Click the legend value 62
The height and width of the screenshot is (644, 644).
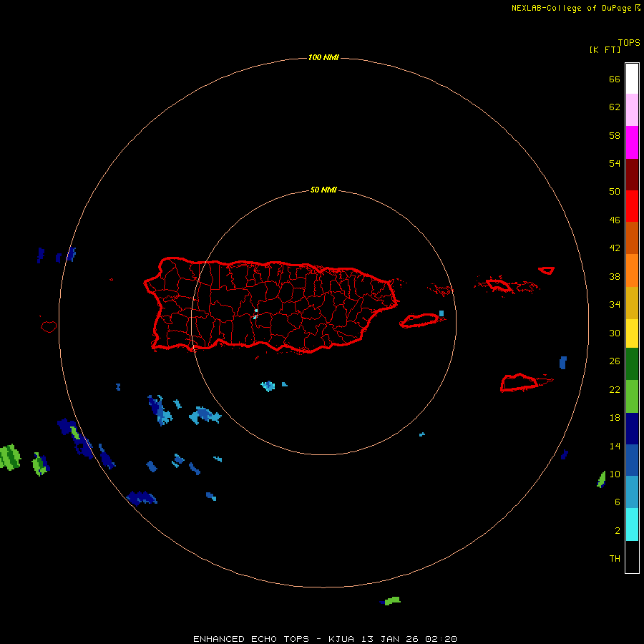(x=615, y=107)
